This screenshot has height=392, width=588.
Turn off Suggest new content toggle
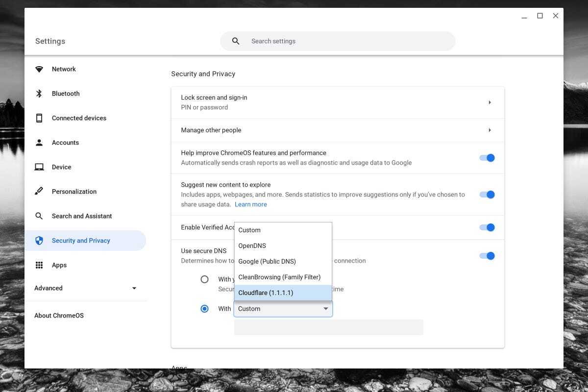[487, 195]
